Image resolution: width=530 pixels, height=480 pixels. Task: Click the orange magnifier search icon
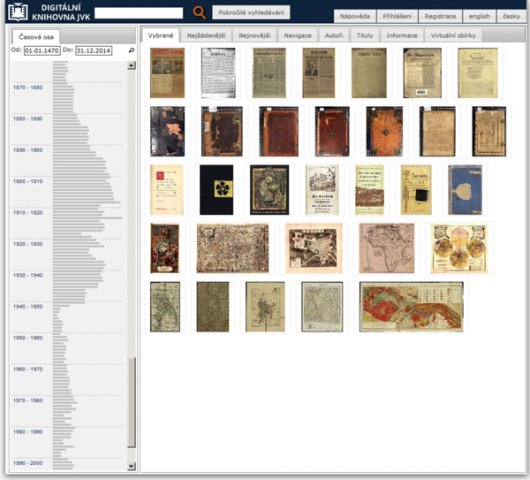(199, 13)
